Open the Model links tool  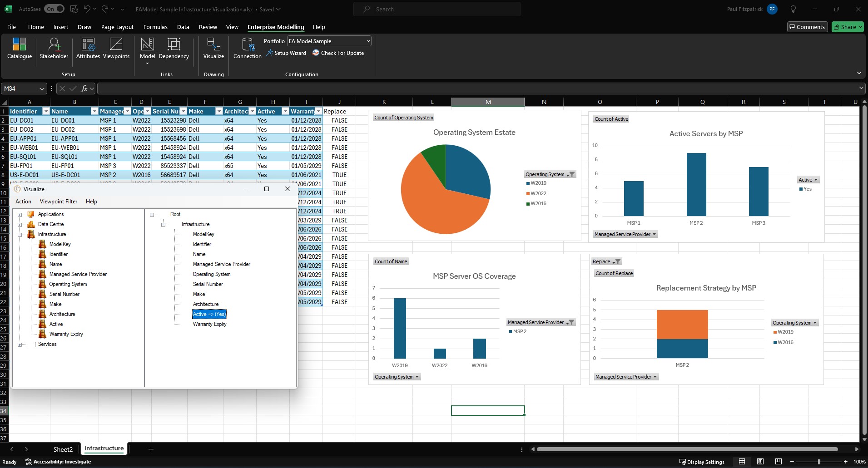(x=147, y=50)
